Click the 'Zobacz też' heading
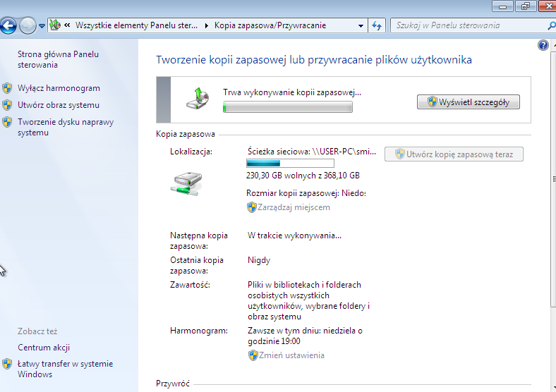 (x=37, y=331)
